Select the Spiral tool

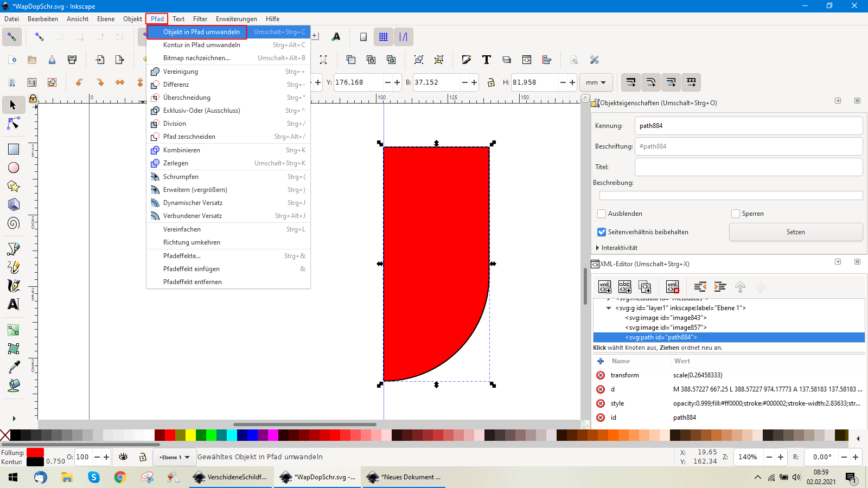point(14,223)
